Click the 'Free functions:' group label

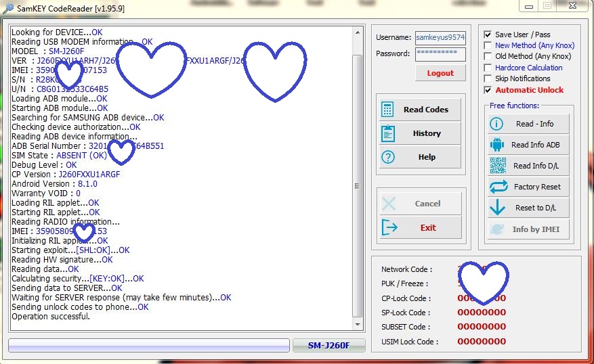point(514,106)
